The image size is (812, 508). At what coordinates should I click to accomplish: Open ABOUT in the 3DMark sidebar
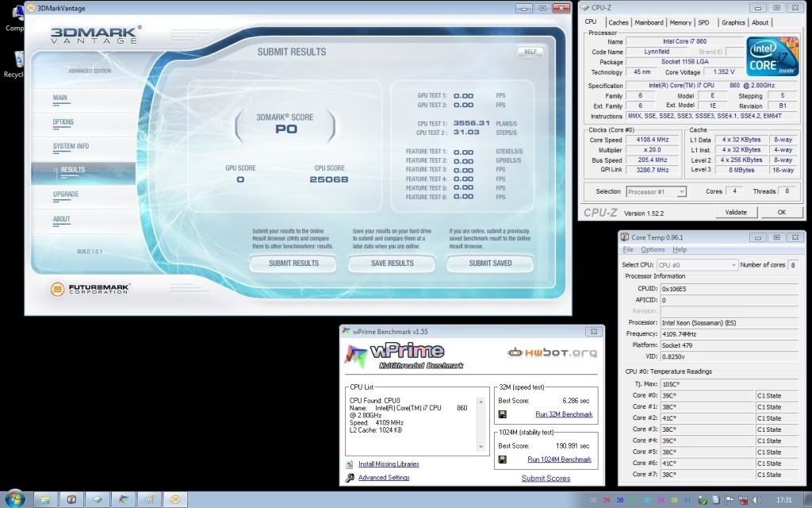tap(62, 219)
